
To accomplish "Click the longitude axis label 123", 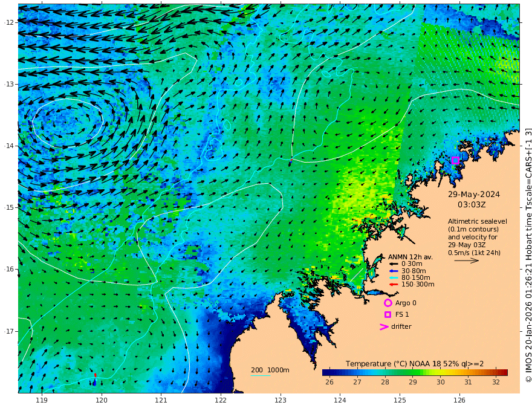I will coord(281,400).
